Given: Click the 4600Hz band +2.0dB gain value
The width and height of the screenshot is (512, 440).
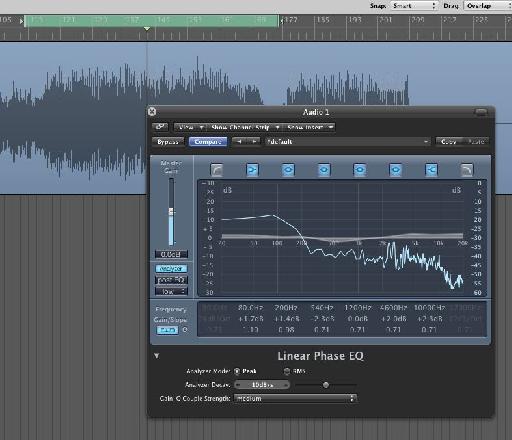Looking at the screenshot, I should (393, 319).
